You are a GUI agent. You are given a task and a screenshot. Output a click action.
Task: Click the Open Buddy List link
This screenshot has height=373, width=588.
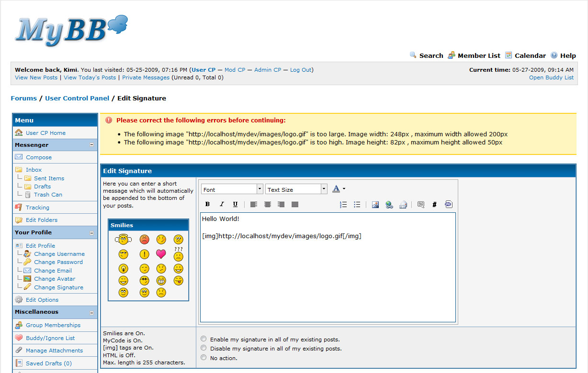coord(551,77)
